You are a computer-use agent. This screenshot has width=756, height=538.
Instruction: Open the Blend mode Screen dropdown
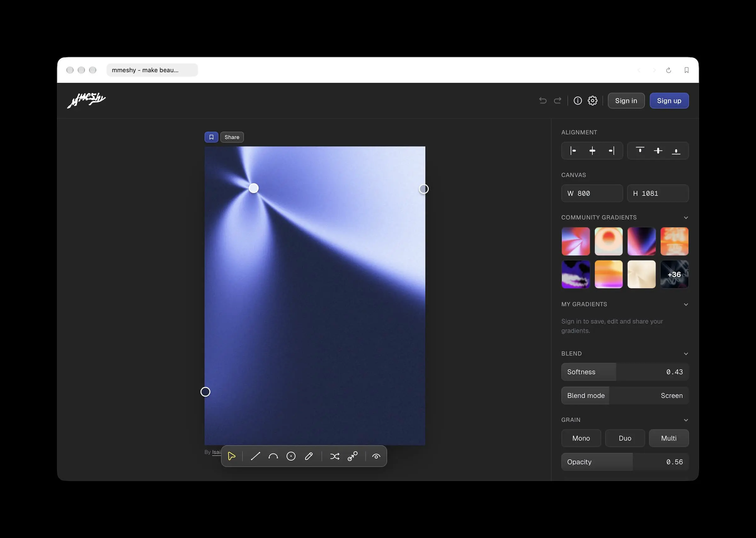click(x=625, y=396)
